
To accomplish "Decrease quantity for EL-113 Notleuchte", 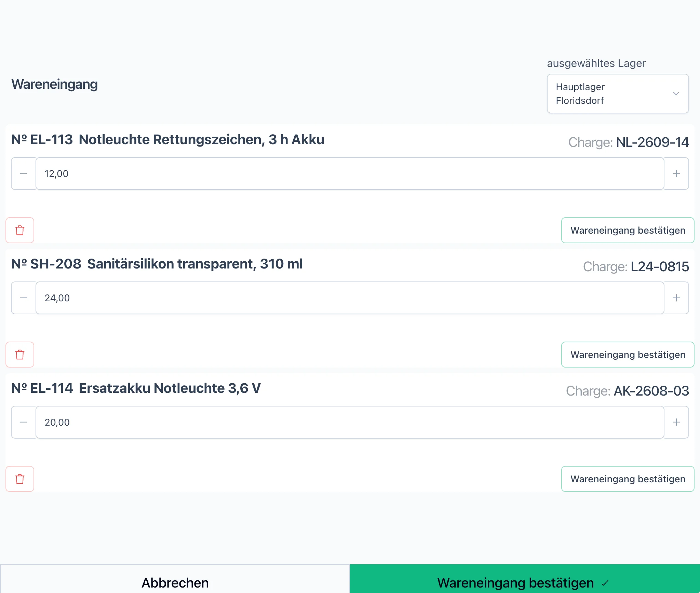I will click(24, 174).
